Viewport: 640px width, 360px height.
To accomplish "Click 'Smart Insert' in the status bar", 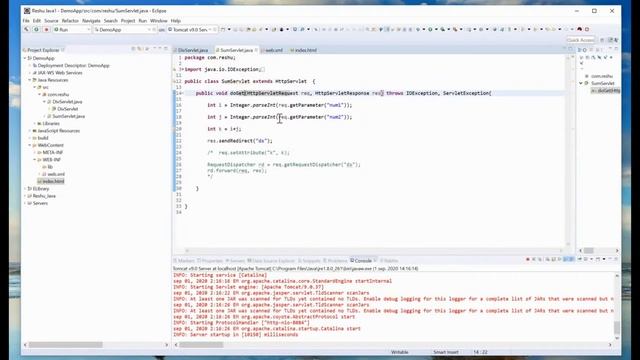I will point(446,352).
